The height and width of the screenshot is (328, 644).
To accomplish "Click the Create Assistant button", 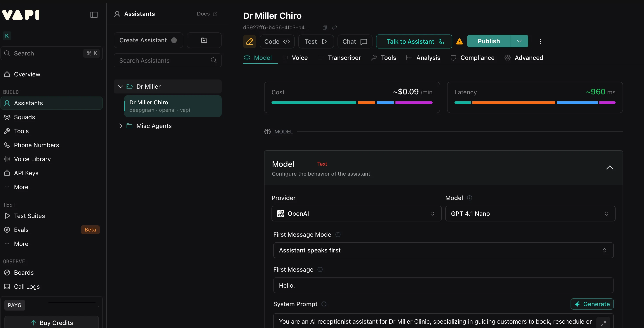I will [148, 40].
